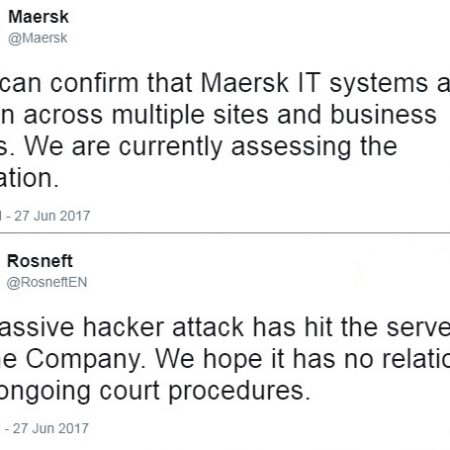Click the word 'hacker' in Rosneft's tweet
The width and height of the screenshot is (450, 450).
pos(123,327)
